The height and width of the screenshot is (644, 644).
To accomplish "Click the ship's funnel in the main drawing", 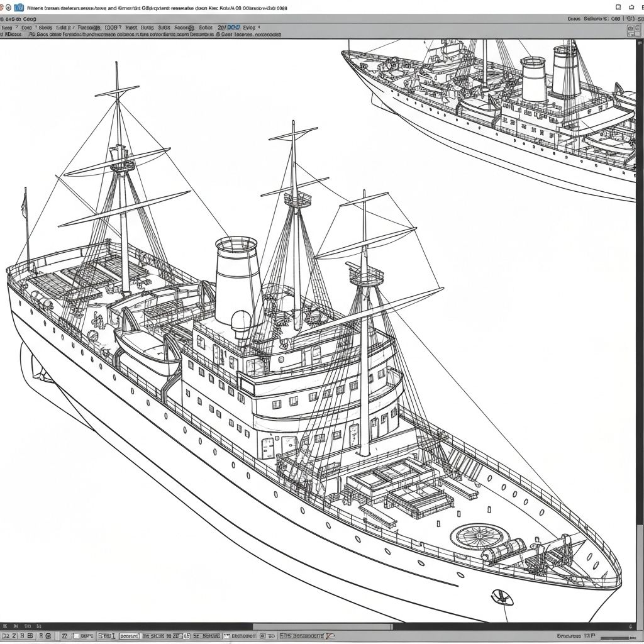I will tap(238, 277).
